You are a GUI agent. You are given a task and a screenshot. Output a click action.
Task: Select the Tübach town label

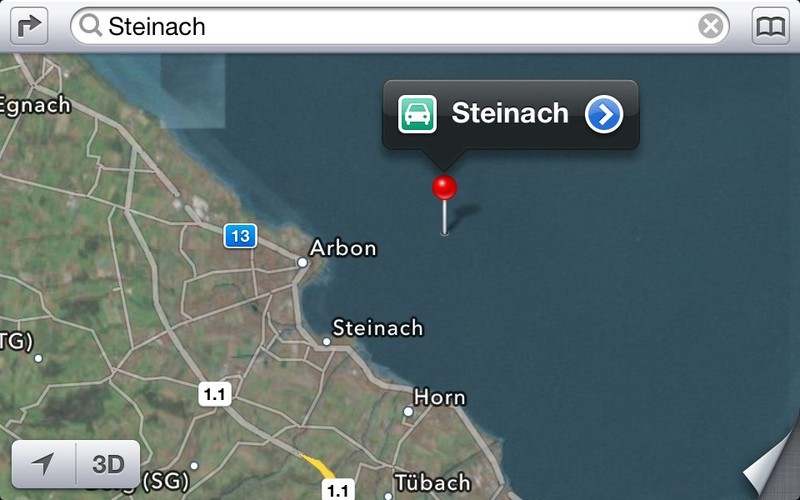(433, 483)
